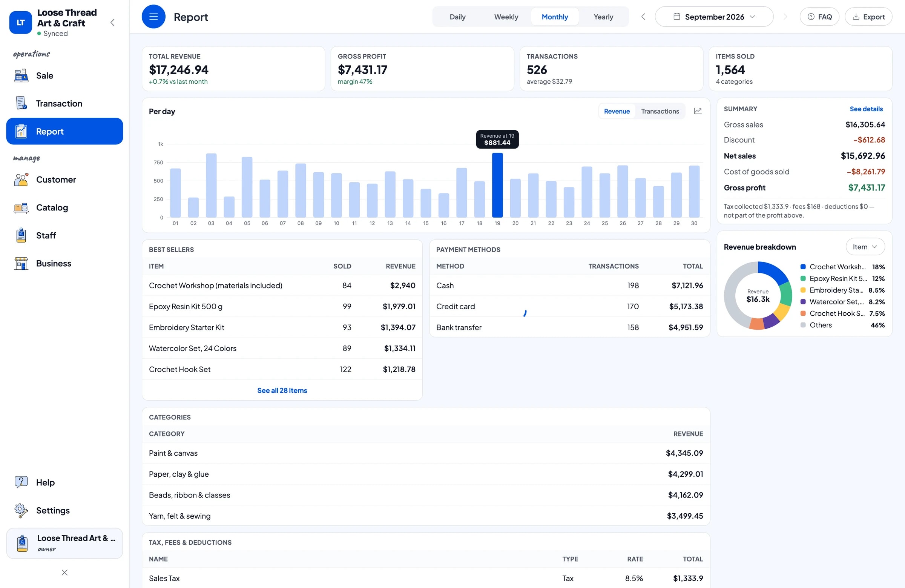Go to next month with right arrow
Viewport: 905px width, 588px height.
coord(785,17)
